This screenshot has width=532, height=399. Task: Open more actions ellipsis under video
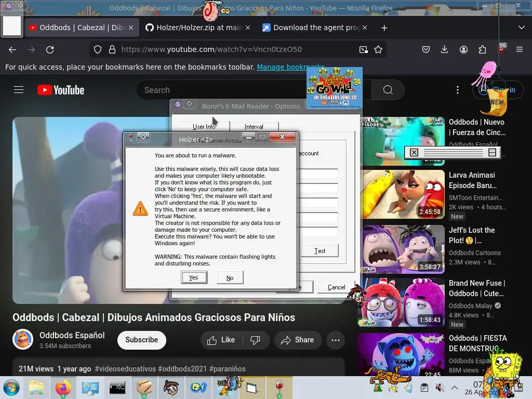coord(336,340)
